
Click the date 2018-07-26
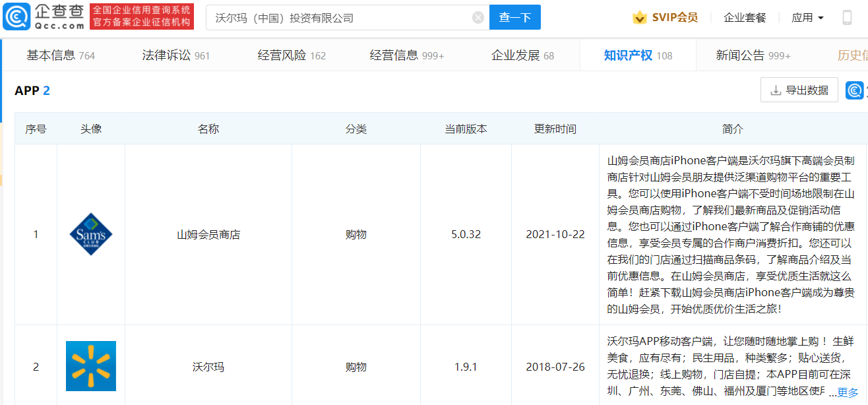point(555,366)
